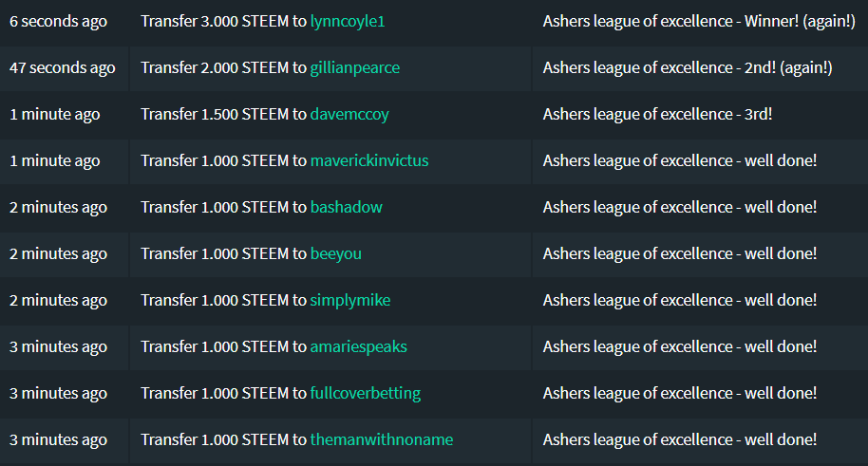Select the 'Winner! (again!)' memo text
Screen dimensions: 868x466
(800, 22)
